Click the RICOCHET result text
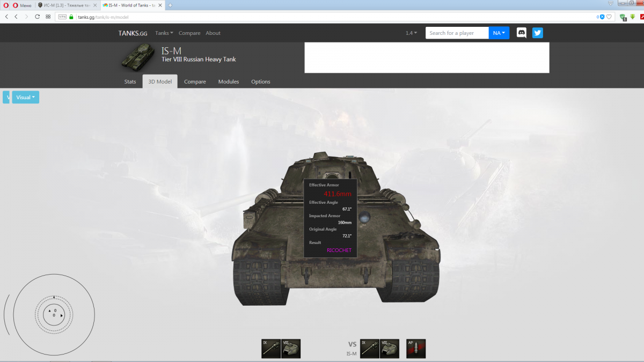The height and width of the screenshot is (362, 644). point(339,250)
